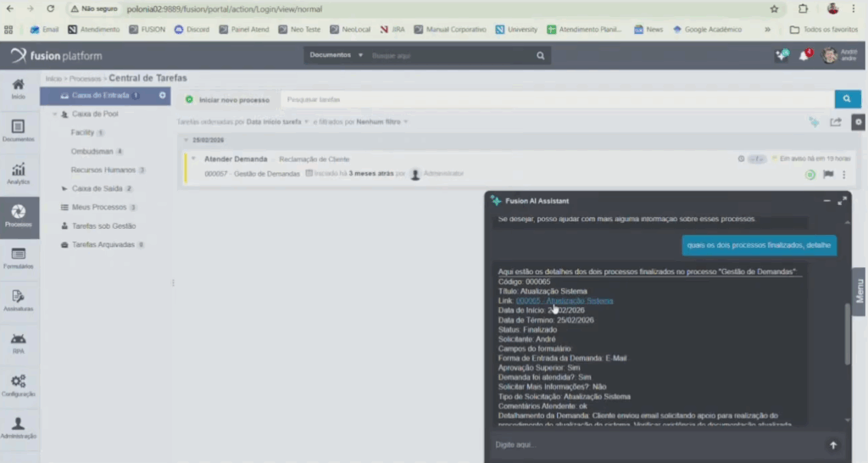Open the Documentos dropdown in the top search bar
This screenshot has height=463, width=868.
336,56
